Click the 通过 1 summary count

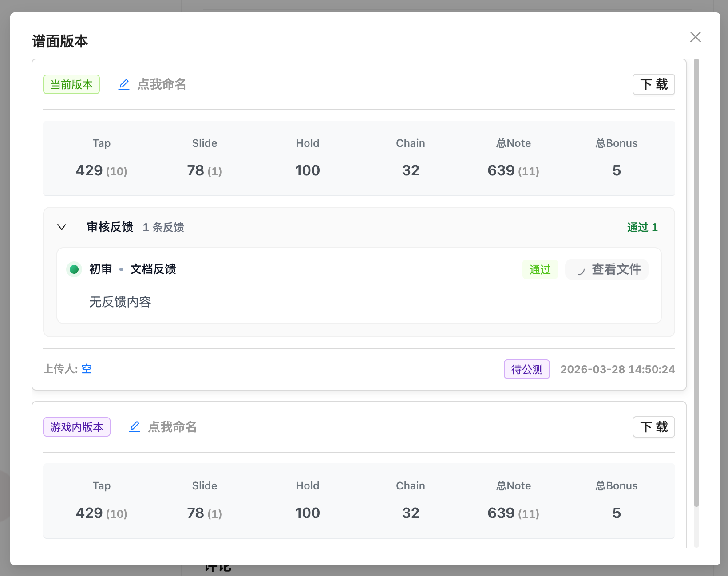(642, 227)
